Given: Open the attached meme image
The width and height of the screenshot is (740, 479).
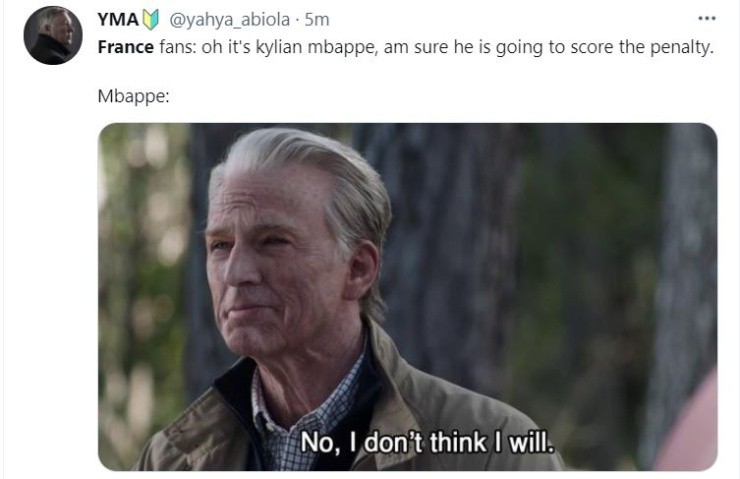Looking at the screenshot, I should point(408,297).
